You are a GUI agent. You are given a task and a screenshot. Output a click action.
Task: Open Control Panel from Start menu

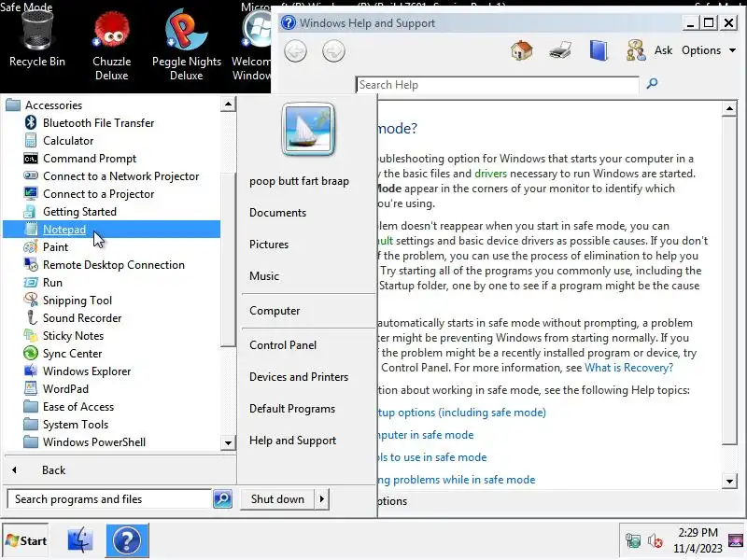point(283,345)
